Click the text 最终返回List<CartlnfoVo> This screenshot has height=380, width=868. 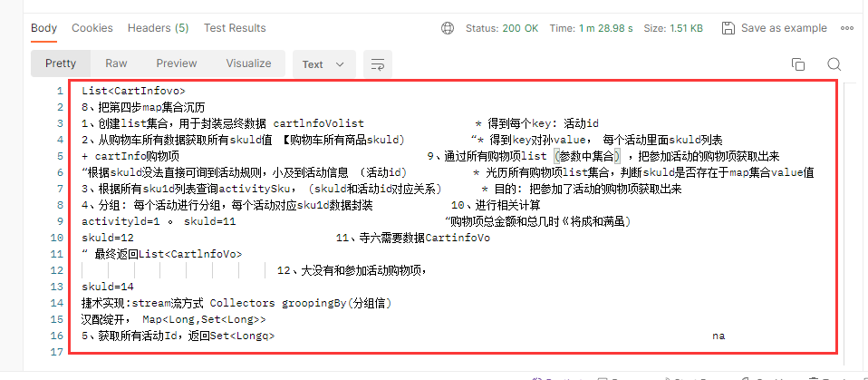pos(169,254)
